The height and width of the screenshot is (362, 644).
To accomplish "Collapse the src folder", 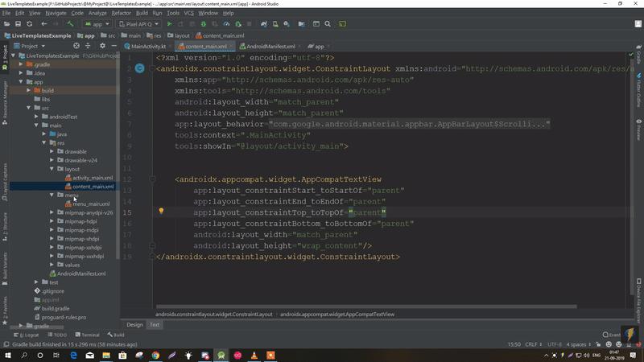I will pyautogui.click(x=29, y=108).
